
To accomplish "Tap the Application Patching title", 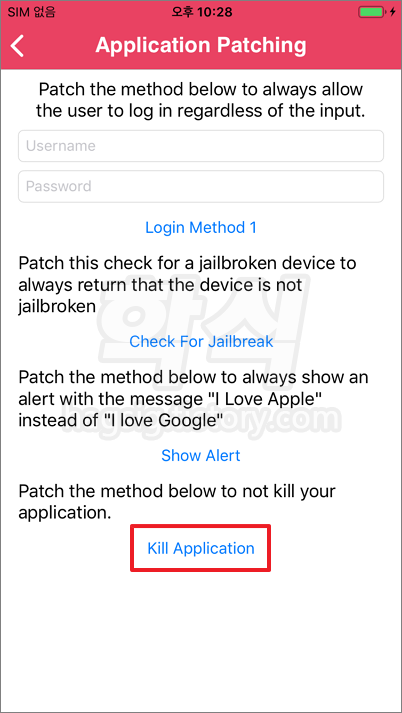I will click(201, 45).
